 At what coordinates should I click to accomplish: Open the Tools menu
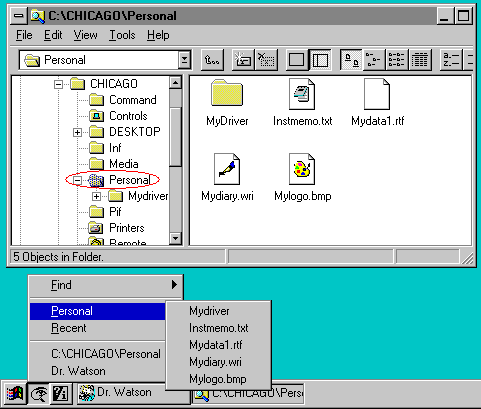[x=122, y=35]
